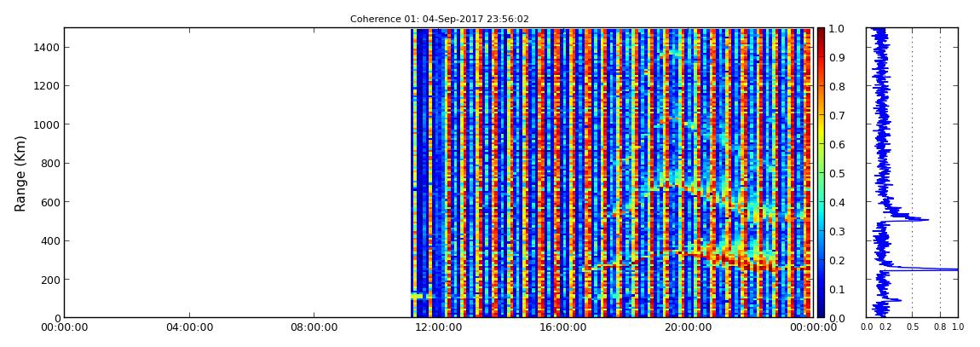
Task: Click the plot title 'Coherence 01: 04-Sep-2017 23:56:02'
Action: [440, 20]
